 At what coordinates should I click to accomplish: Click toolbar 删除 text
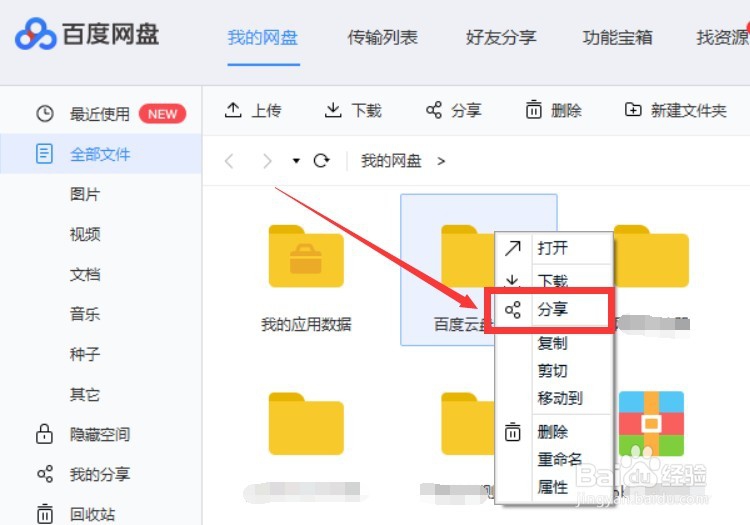[566, 111]
